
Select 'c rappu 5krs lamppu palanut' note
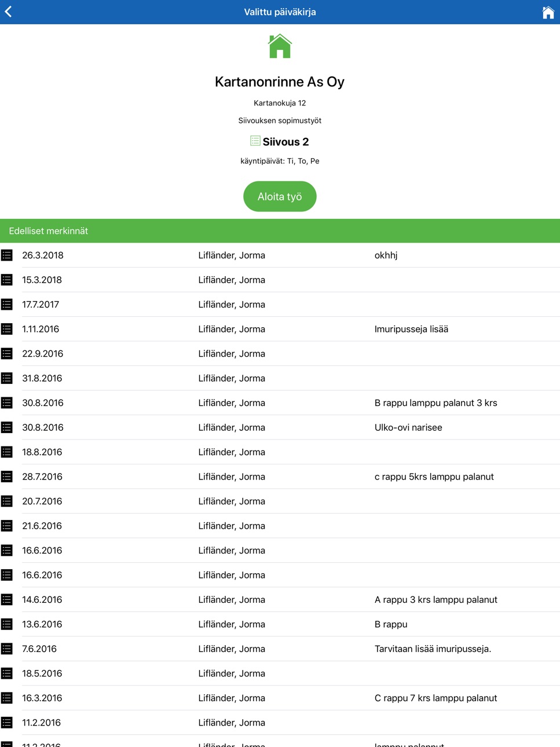[434, 477]
